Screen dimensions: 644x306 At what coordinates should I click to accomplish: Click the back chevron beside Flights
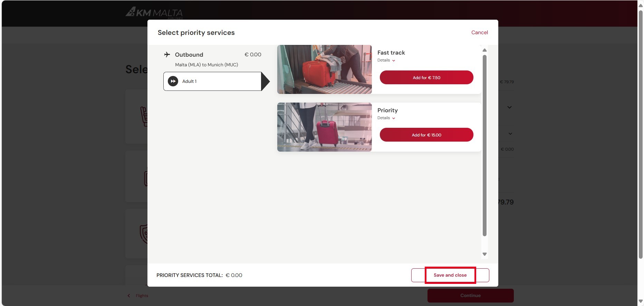pos(129,296)
